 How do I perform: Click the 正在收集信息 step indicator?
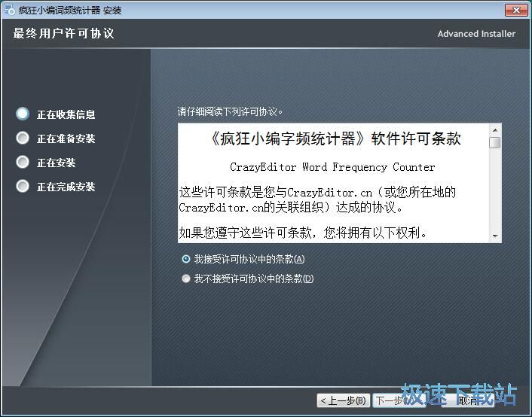tap(23, 114)
